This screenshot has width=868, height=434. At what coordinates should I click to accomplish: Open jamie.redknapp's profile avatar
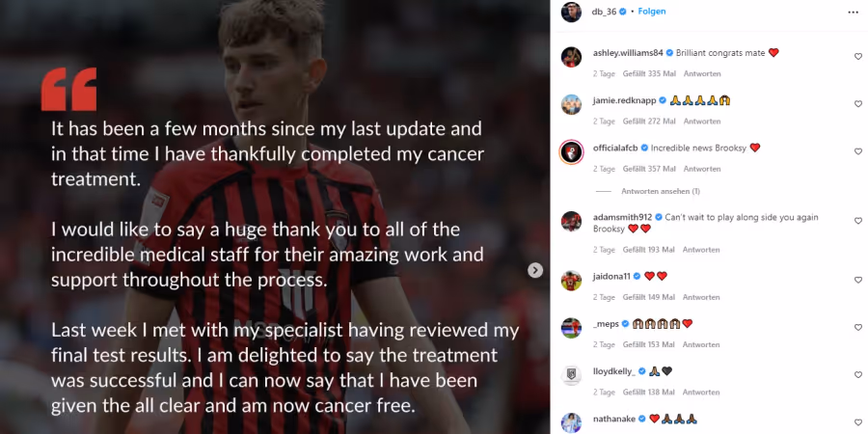571,104
